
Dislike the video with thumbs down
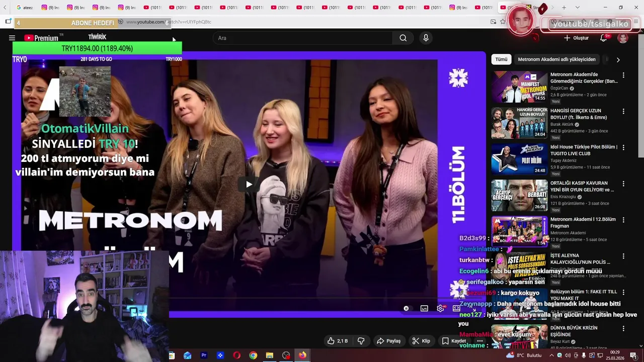[361, 341]
